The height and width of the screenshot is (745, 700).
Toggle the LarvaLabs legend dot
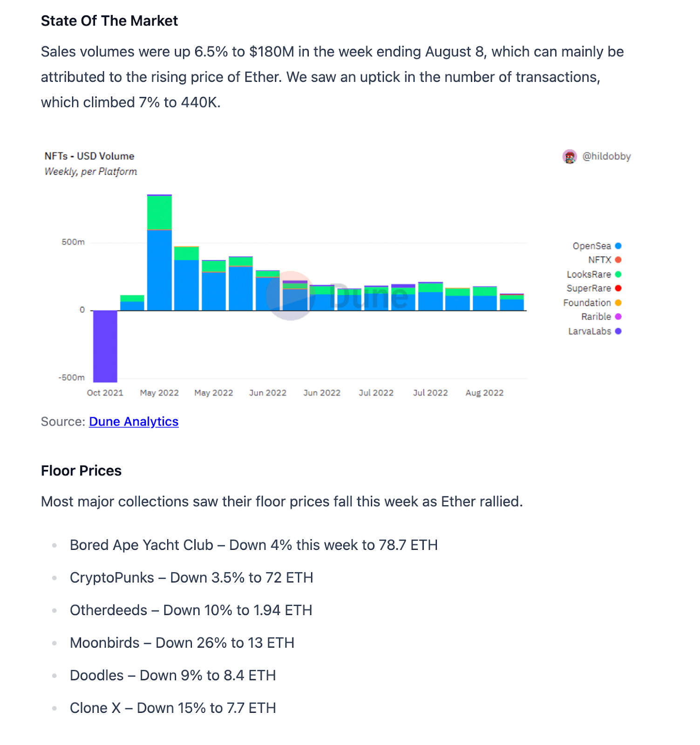618,331
